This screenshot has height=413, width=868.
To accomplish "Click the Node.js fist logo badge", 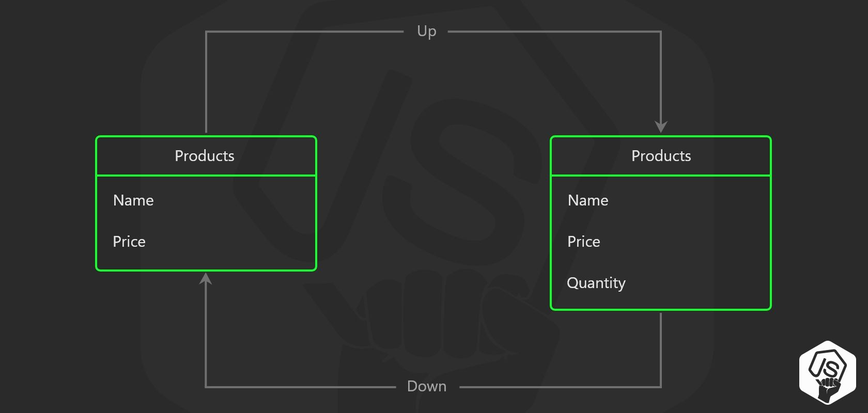I will [x=827, y=372].
